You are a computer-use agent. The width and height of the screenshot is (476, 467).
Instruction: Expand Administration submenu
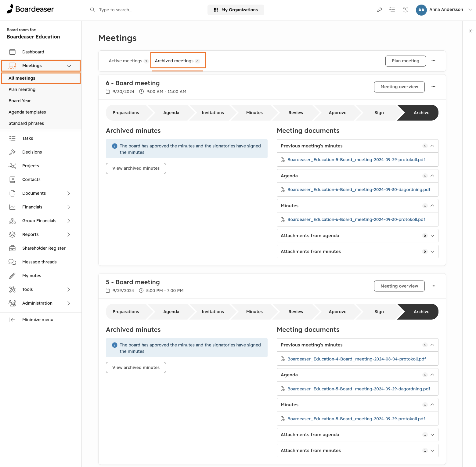point(69,303)
